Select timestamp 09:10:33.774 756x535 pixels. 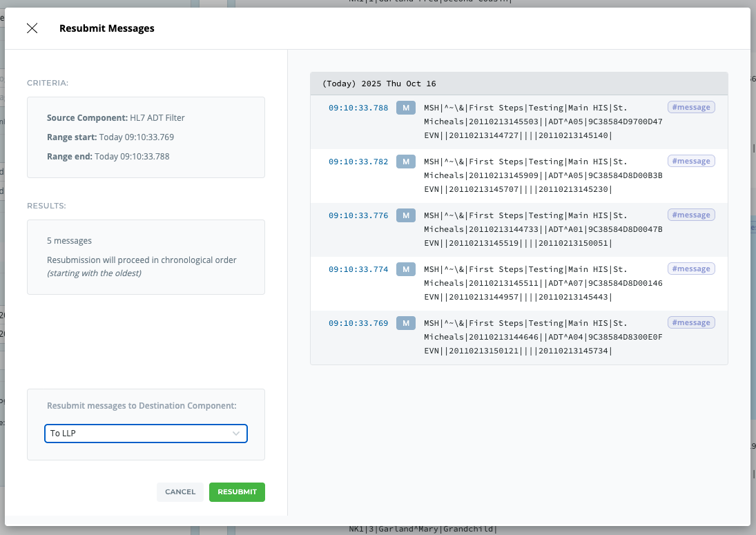point(358,269)
